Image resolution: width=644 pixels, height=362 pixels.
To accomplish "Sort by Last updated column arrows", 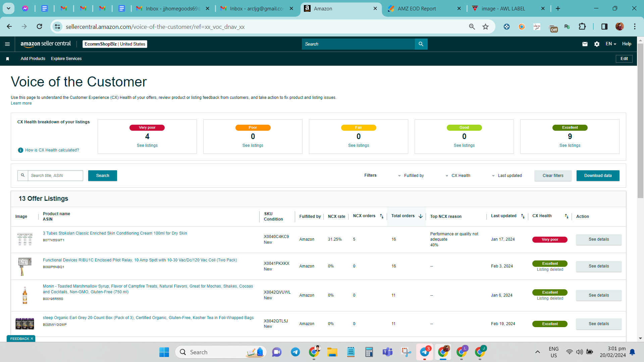I will click(x=523, y=216).
